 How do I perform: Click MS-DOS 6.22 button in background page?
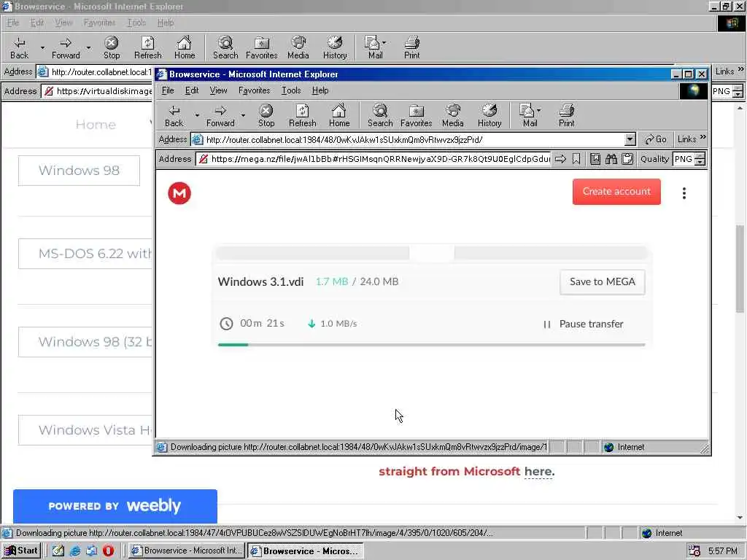click(x=85, y=253)
